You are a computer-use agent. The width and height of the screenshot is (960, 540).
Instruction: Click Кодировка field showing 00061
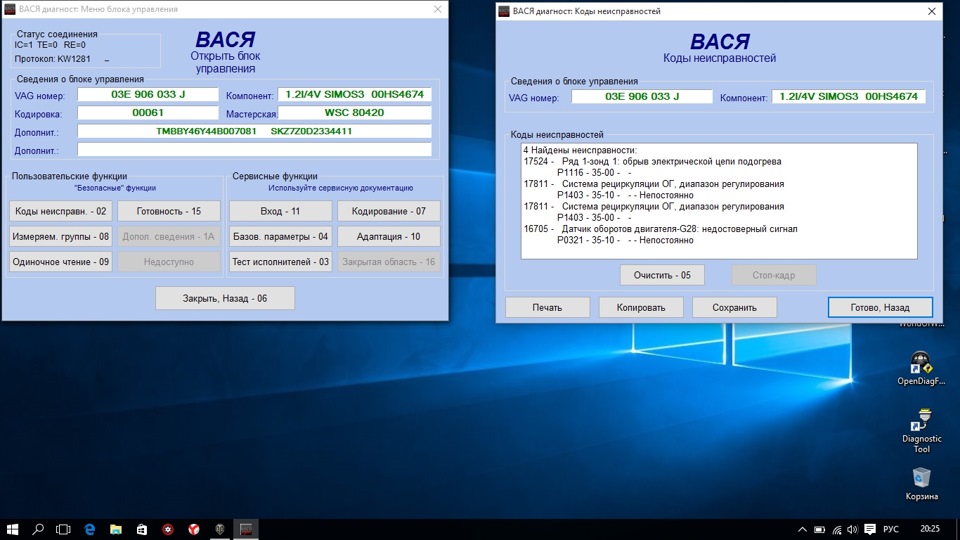pyautogui.click(x=148, y=113)
